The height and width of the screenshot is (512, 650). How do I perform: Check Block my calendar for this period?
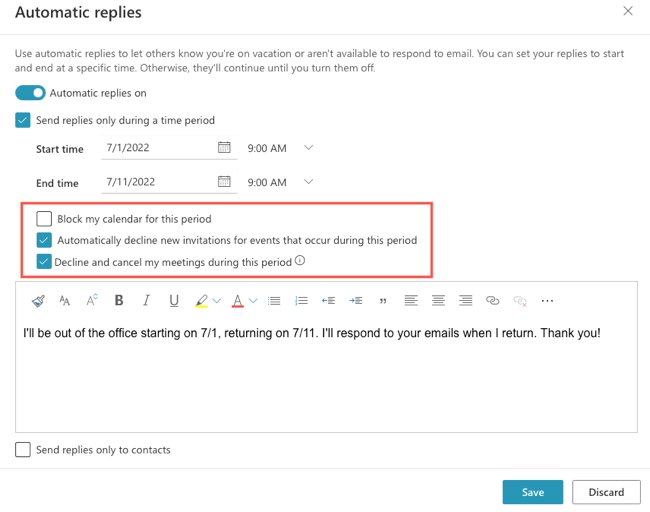pos(44,218)
